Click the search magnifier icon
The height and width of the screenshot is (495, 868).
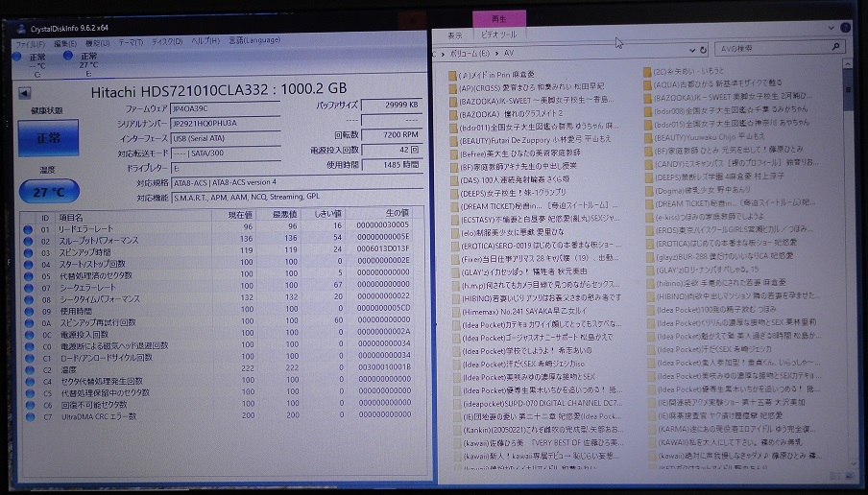click(836, 47)
